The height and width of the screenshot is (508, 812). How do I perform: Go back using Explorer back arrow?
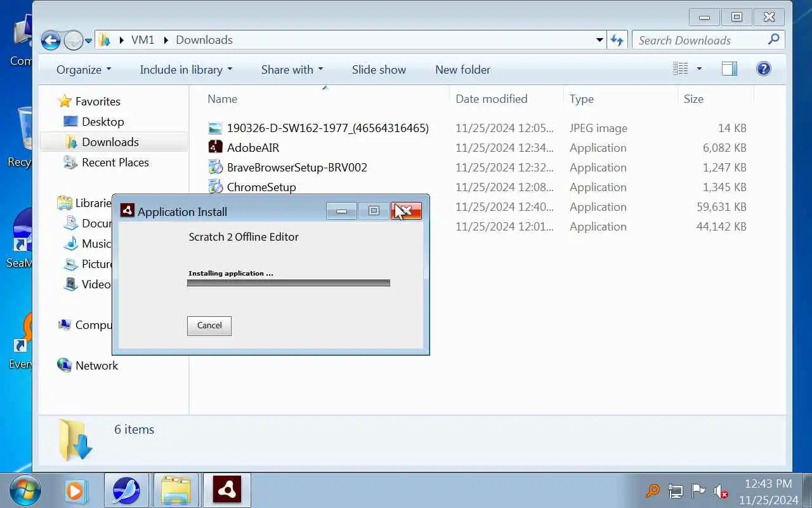[x=51, y=40]
